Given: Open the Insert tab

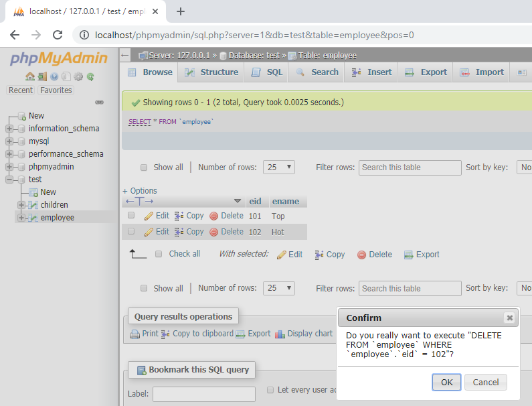Looking at the screenshot, I should point(372,72).
